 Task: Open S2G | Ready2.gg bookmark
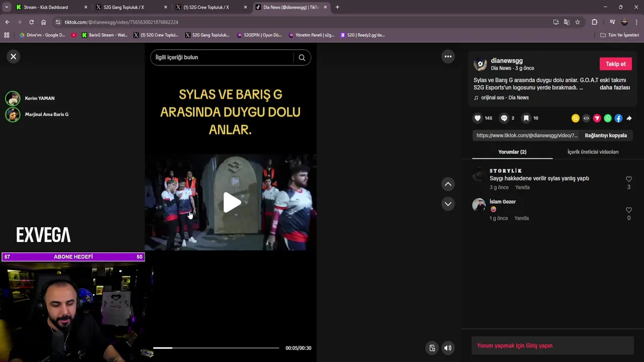pyautogui.click(x=362, y=35)
